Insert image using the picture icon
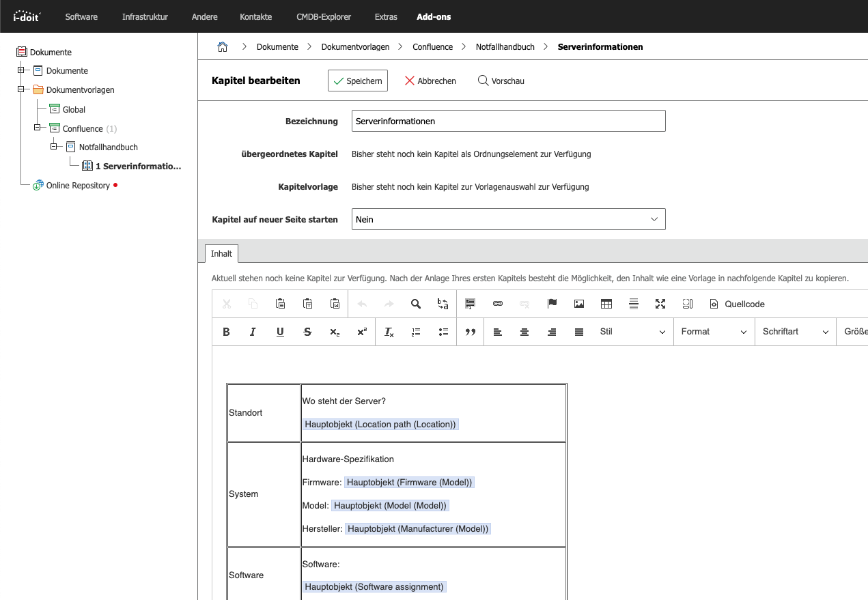 [x=579, y=304]
